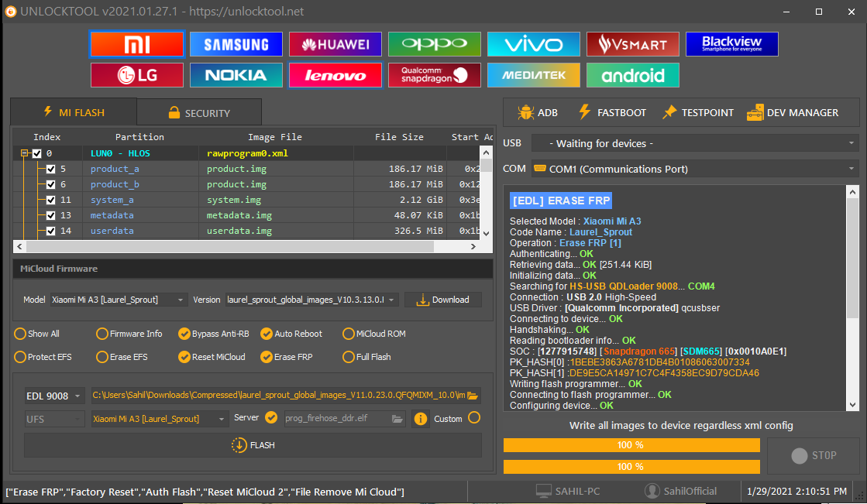Image resolution: width=867 pixels, height=504 pixels.
Task: Click the partition table vertical scrollbar down arrow
Action: [486, 233]
